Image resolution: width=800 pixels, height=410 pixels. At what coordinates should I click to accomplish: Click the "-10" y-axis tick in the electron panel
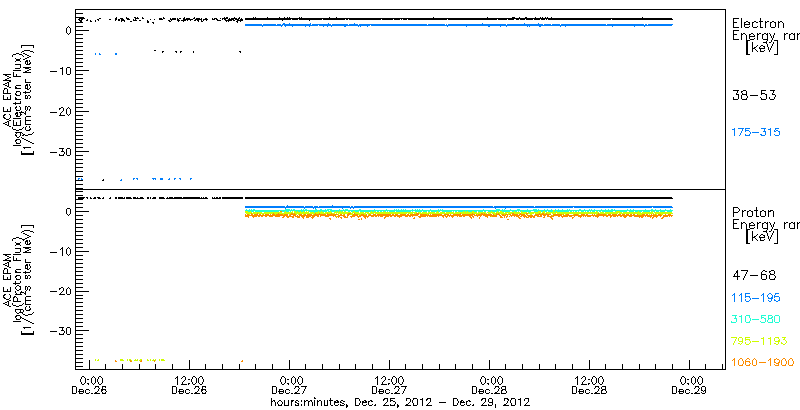click(59, 71)
